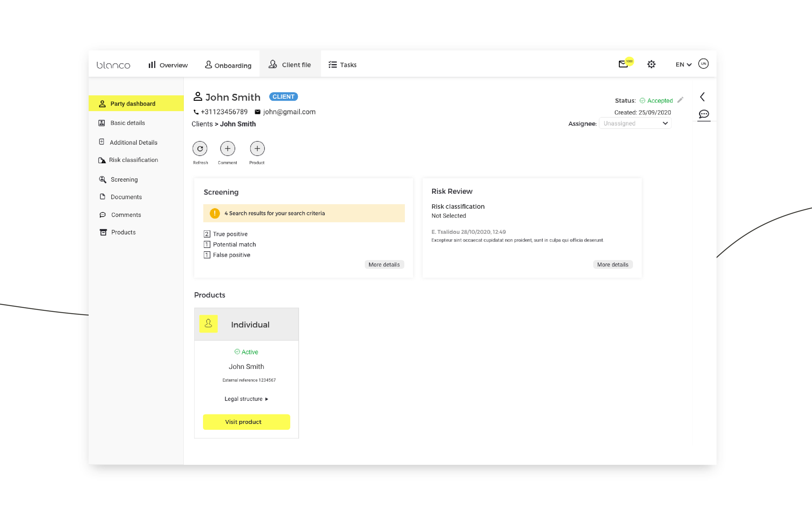The height and width of the screenshot is (508, 812).
Task: Click More details in Risk Review card
Action: coord(612,265)
